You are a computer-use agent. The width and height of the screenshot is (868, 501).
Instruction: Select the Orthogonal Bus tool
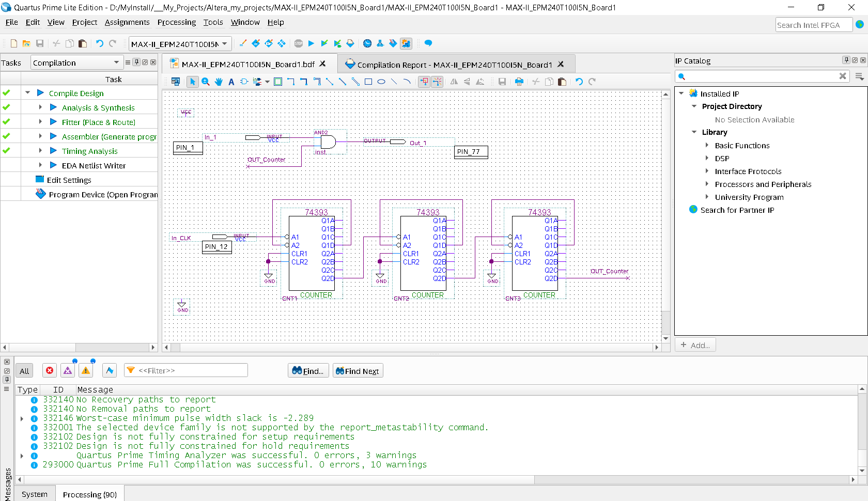coord(304,82)
